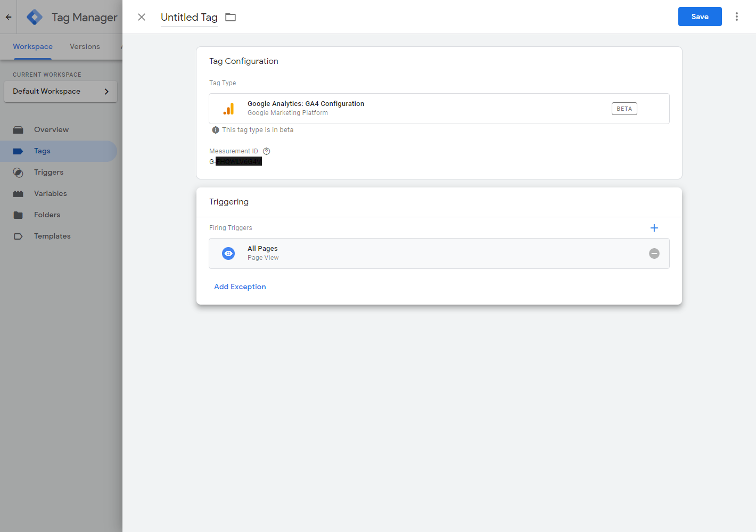Click the Folders icon in sidebar
The width and height of the screenshot is (756, 532).
coord(18,215)
